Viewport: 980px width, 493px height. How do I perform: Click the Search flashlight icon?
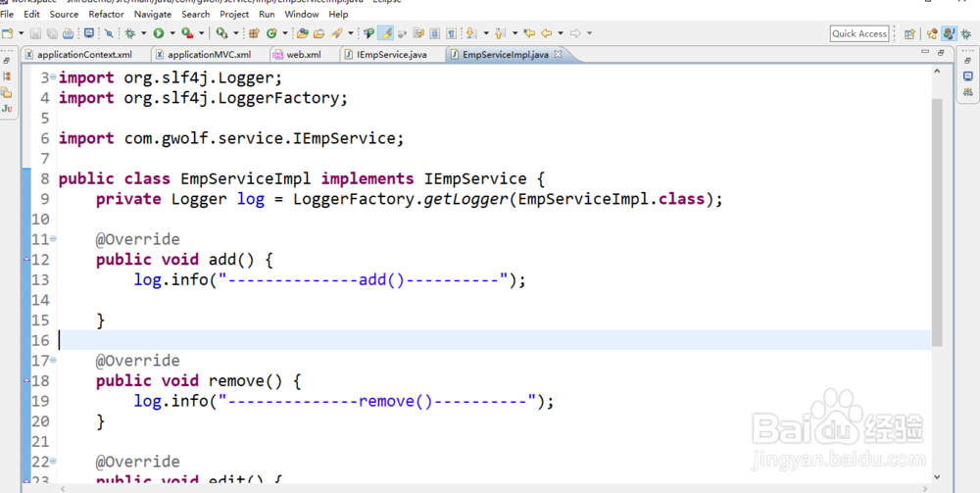(x=337, y=33)
